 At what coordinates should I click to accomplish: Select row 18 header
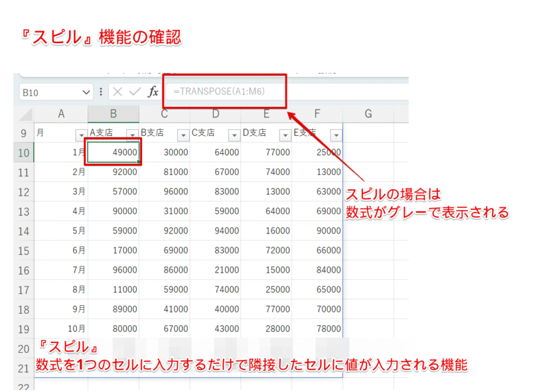pos(23,309)
